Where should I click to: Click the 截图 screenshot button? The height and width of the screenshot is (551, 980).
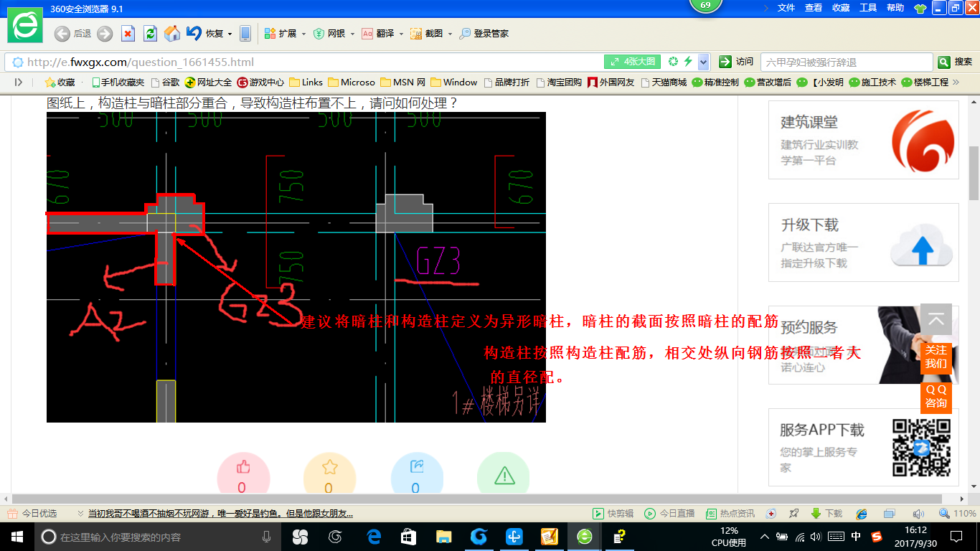click(427, 34)
